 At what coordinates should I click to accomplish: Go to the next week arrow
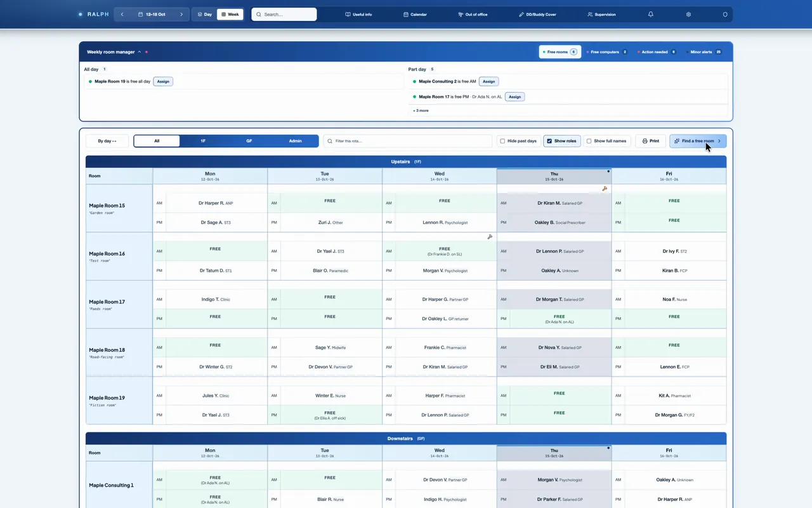tap(181, 14)
